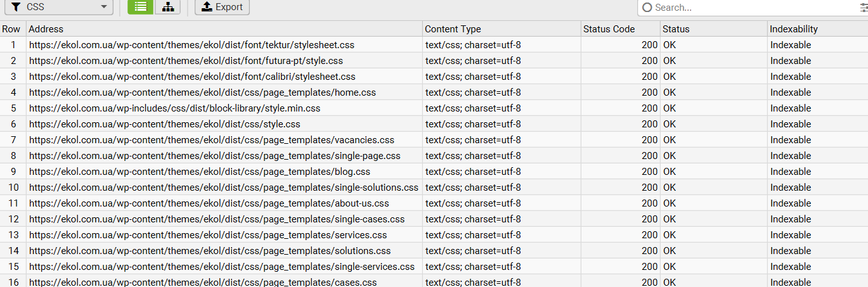
Task: Select row 12 single-cases.css entry
Action: [x=434, y=219]
